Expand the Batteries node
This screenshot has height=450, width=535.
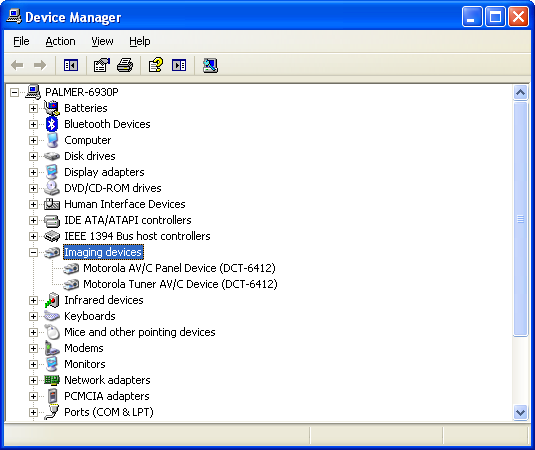(33, 108)
